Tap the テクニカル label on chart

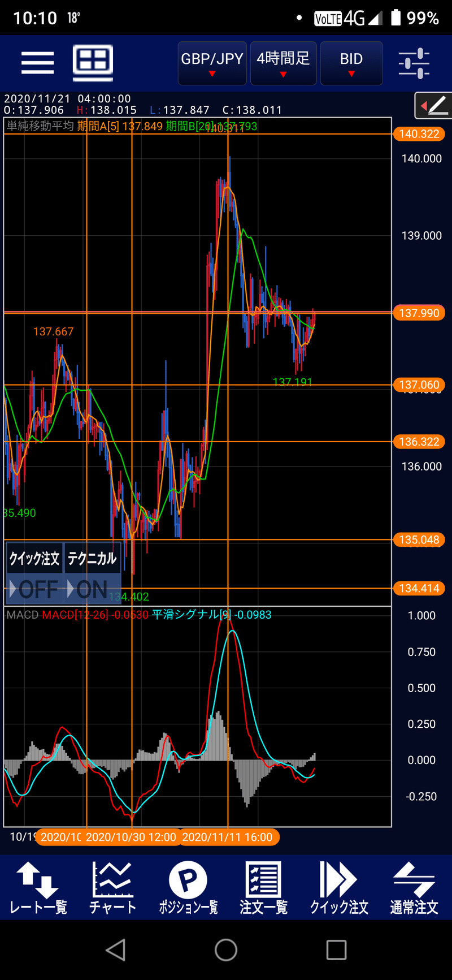point(92,559)
